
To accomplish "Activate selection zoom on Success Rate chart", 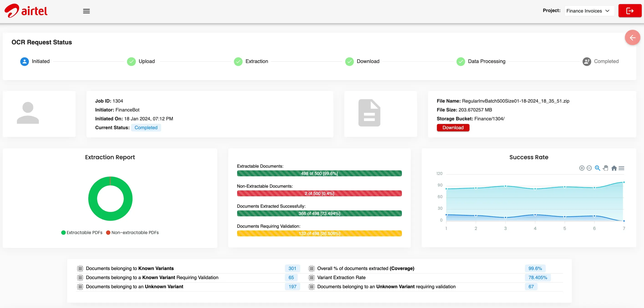I will [598, 168].
